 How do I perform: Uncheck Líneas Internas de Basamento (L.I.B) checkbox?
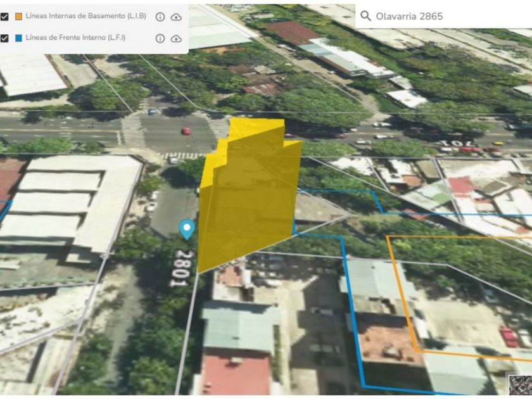(4, 17)
